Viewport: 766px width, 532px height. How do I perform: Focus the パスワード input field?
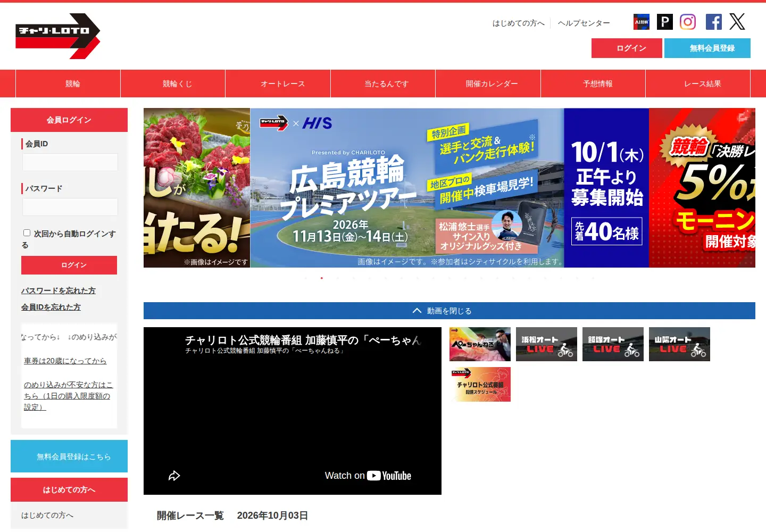pyautogui.click(x=70, y=207)
